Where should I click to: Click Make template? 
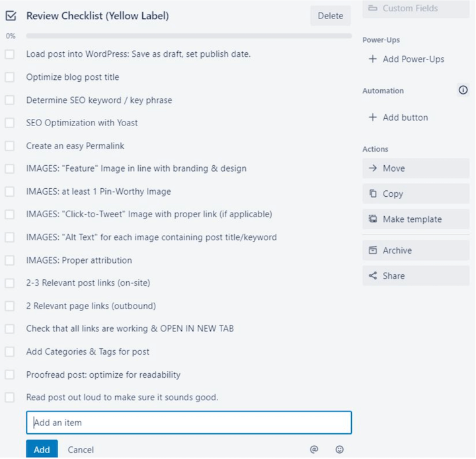pos(416,219)
